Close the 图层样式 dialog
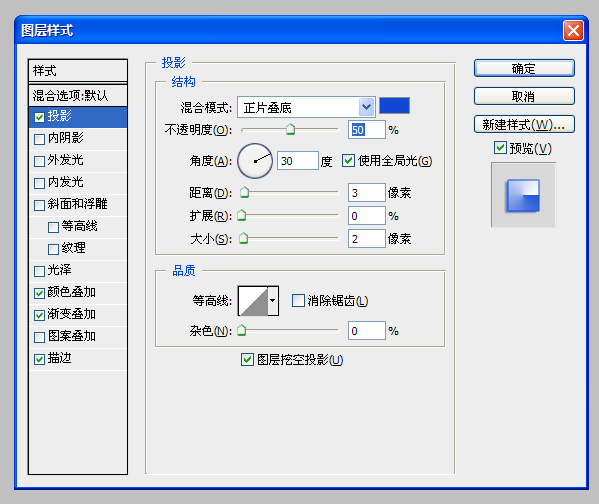Viewport: 599px width, 504px height. point(573,31)
